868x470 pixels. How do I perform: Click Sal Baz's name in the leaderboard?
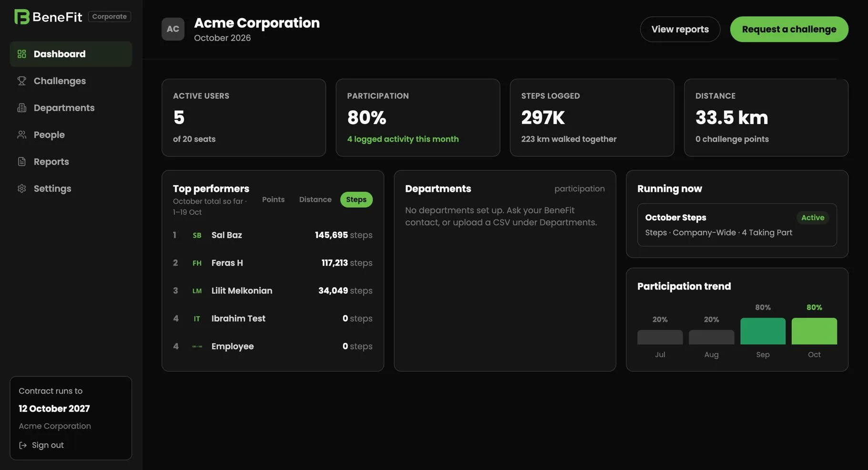pos(227,235)
